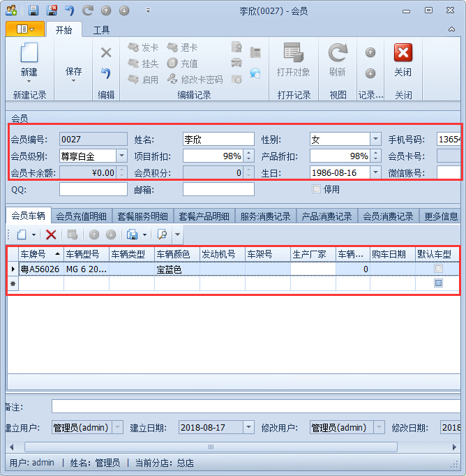Viewport: 466px width, 476px height.
Task: Toggle the 停用 checkbox
Action: click(317, 189)
